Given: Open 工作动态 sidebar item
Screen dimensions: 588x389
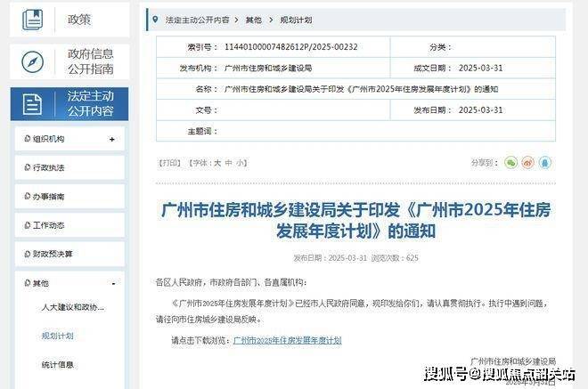Looking at the screenshot, I should point(69,225).
